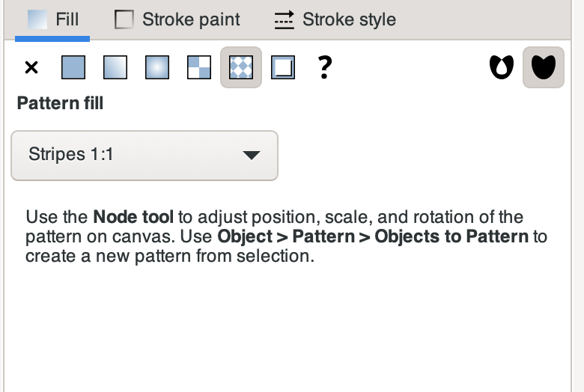This screenshot has height=392, width=584.
Task: Open the Stroke paint tab
Action: point(177,19)
